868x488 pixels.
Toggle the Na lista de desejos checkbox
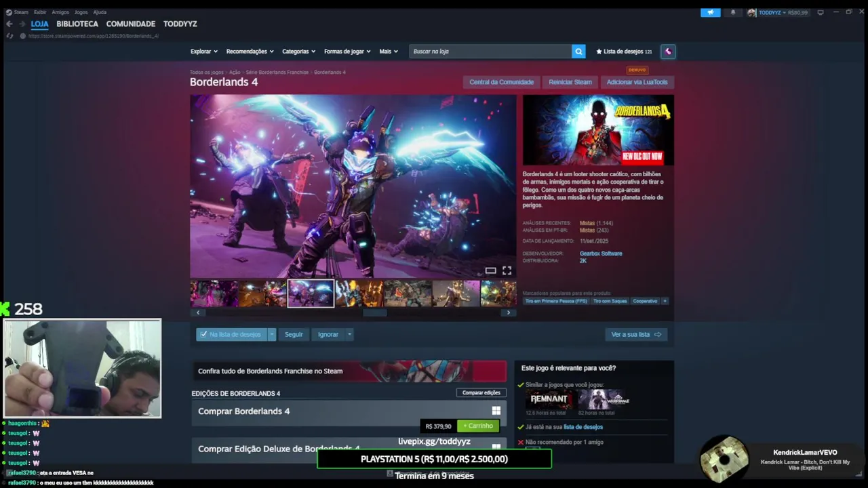203,334
